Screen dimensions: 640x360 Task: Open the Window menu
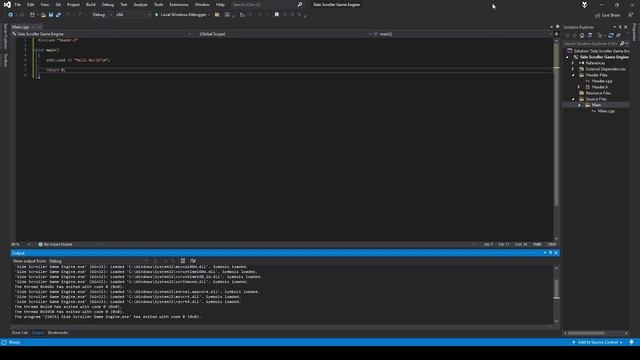202,4
